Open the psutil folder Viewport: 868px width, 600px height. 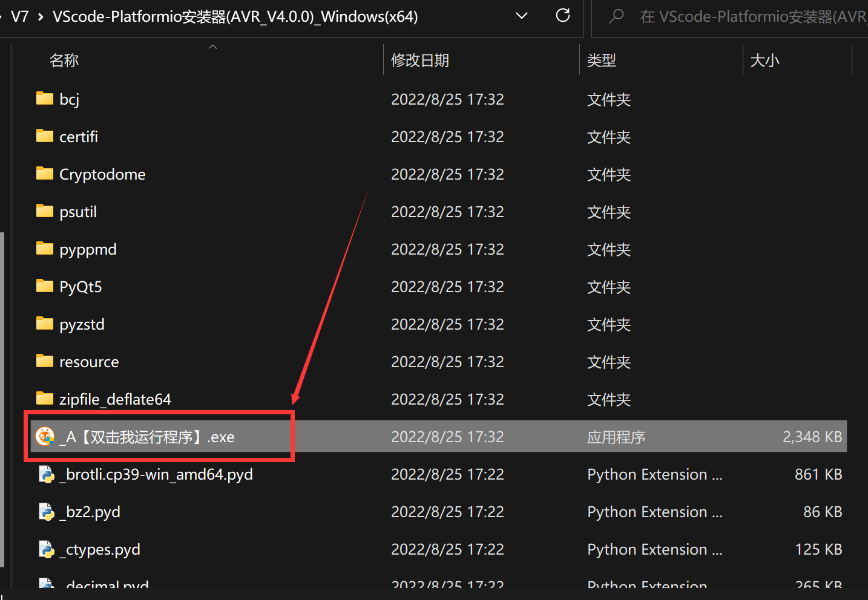[x=78, y=212]
